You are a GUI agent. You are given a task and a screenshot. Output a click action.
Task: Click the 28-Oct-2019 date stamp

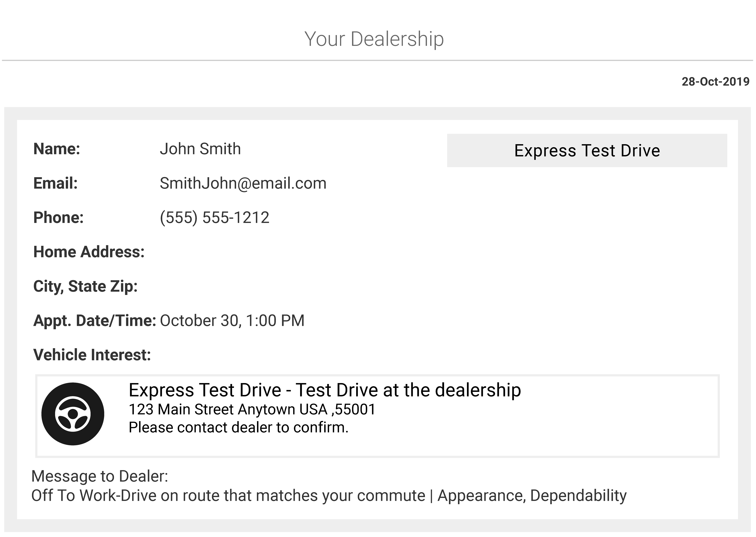point(715,82)
